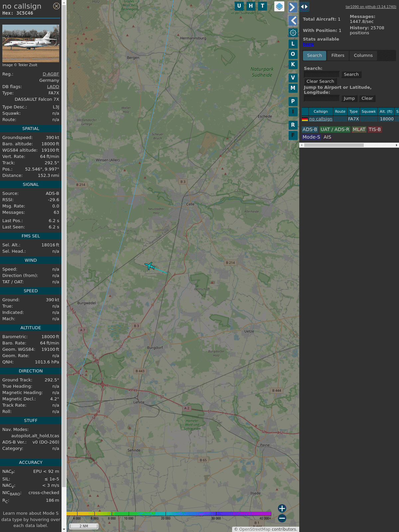Toggle the K map button
The image size is (399, 532).
[x=293, y=64]
